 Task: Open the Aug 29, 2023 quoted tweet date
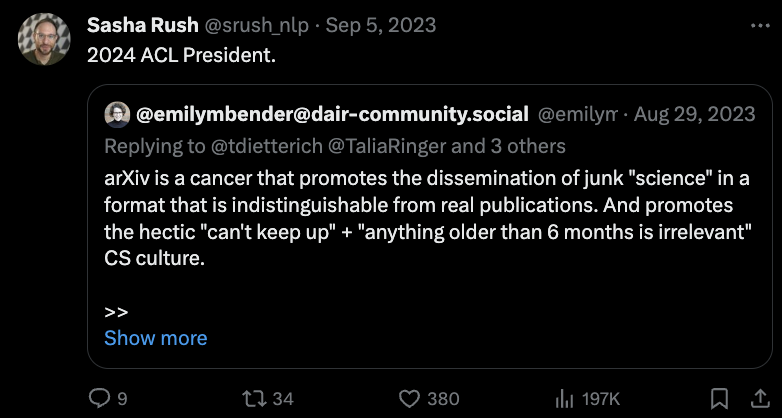coord(693,114)
